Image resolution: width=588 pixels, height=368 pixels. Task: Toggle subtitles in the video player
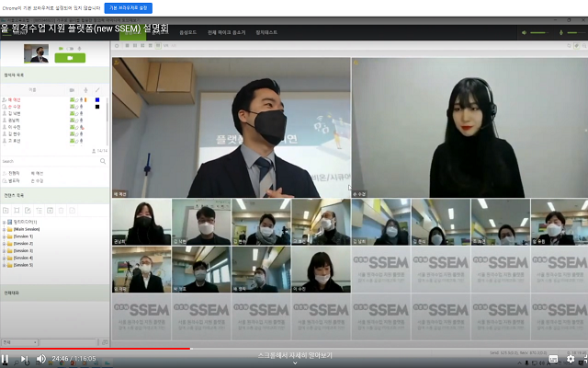[552, 359]
